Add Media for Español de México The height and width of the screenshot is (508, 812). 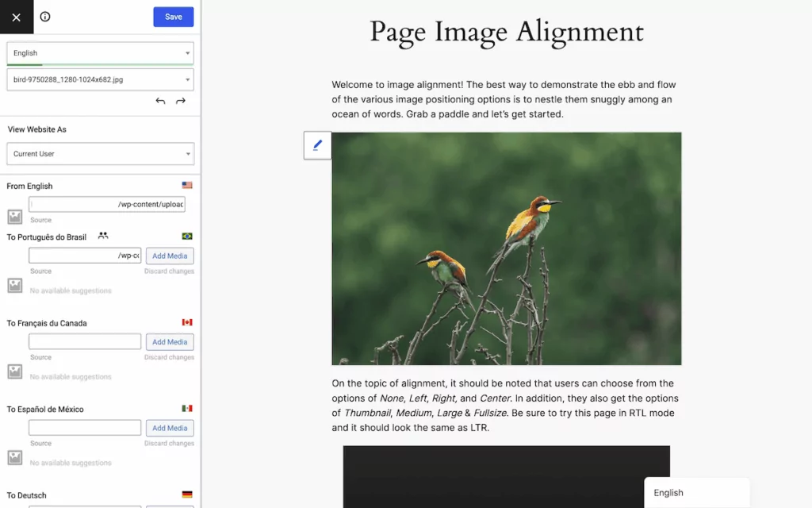click(170, 428)
